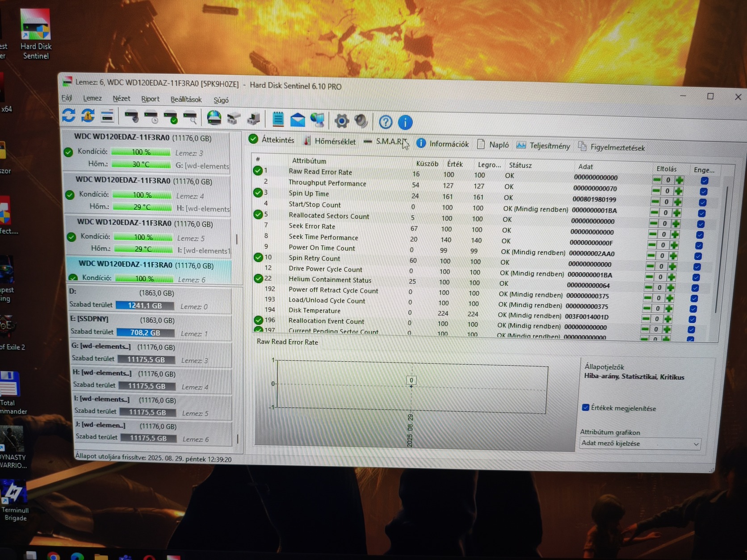Decrease offset for Reallocated Sectors Count
The height and width of the screenshot is (560, 747).
pos(653,223)
